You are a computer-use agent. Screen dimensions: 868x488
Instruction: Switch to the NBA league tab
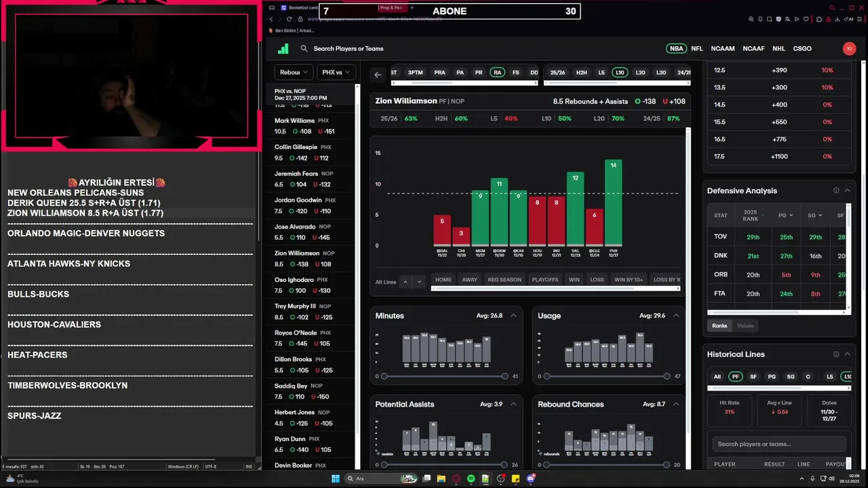tap(676, 49)
